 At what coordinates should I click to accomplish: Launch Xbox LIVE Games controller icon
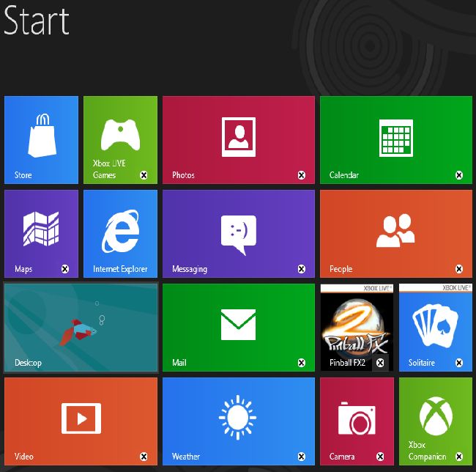pos(121,135)
